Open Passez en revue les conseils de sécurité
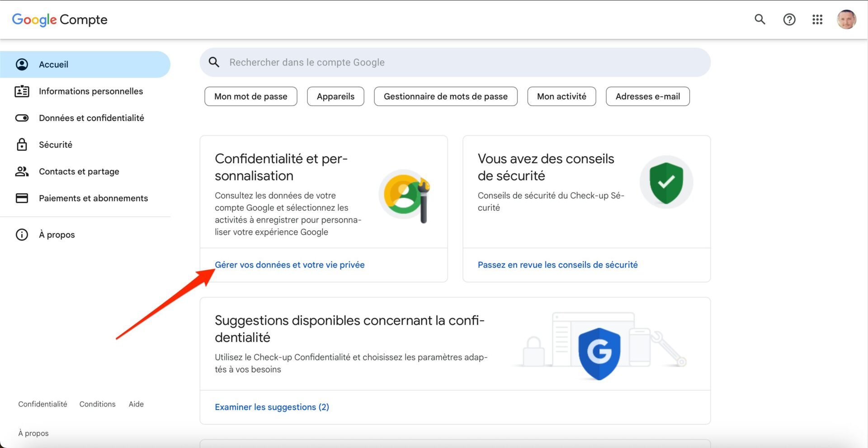 pyautogui.click(x=557, y=265)
